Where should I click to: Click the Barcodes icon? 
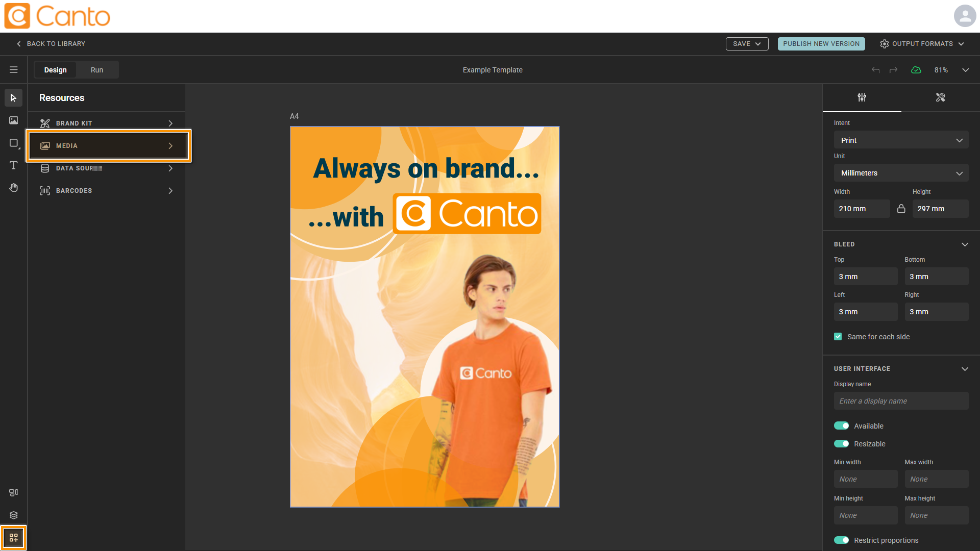45,191
